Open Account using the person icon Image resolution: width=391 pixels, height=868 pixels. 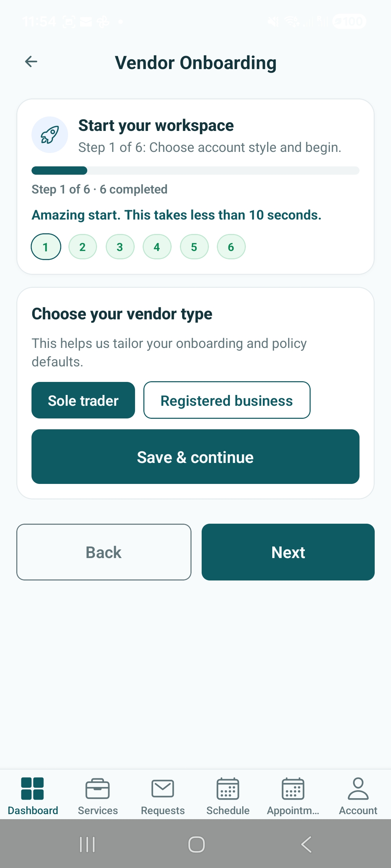[x=358, y=789]
